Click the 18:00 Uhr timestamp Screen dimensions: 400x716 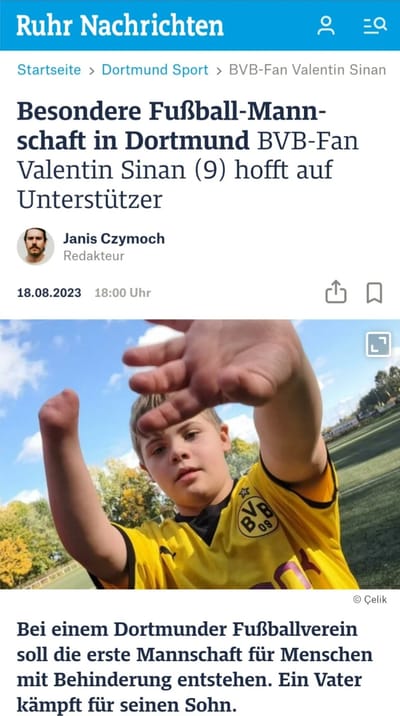122,293
